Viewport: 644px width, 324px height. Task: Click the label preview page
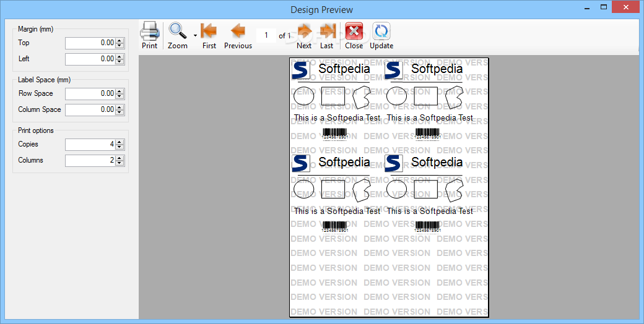[389, 187]
